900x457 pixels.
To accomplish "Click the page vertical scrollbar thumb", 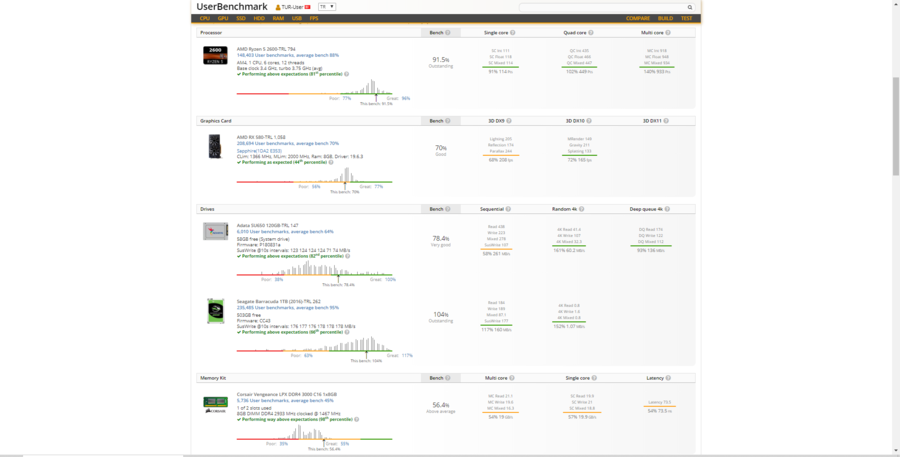I will pos(895,126).
